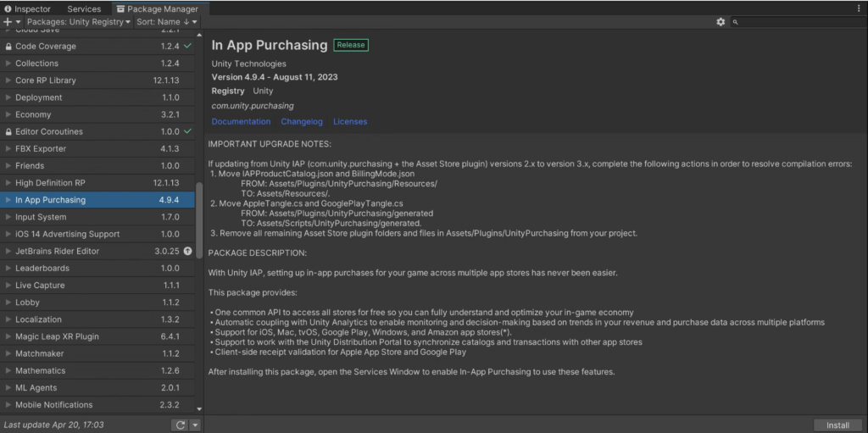Switch to the Services tab
The height and width of the screenshot is (433, 868).
tap(84, 8)
